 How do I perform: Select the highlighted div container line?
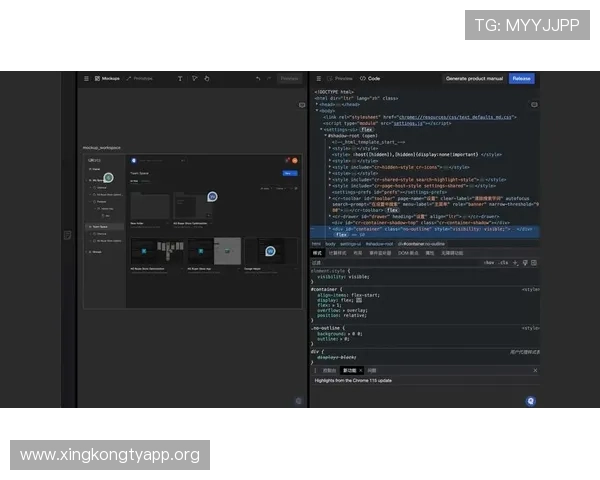[420, 228]
